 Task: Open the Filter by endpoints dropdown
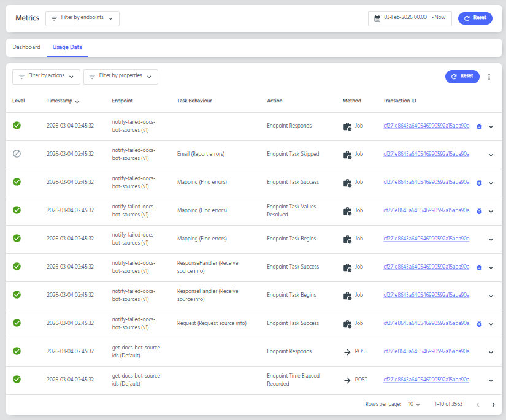click(82, 18)
